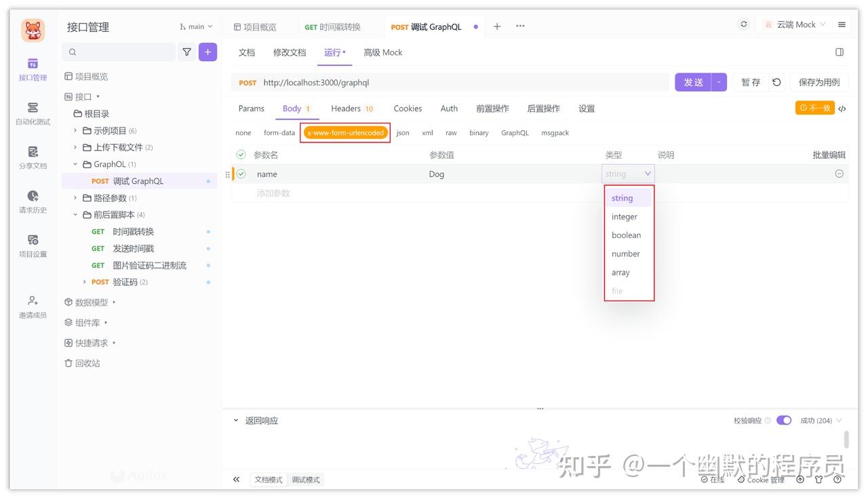This screenshot has height=500, width=868.
Task: Click the 批量编辑 link
Action: point(828,155)
